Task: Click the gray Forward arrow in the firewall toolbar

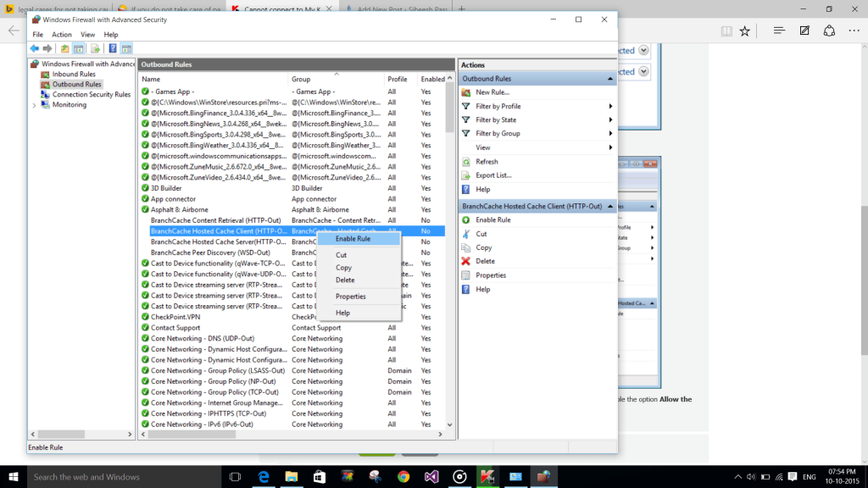Action: tap(47, 48)
